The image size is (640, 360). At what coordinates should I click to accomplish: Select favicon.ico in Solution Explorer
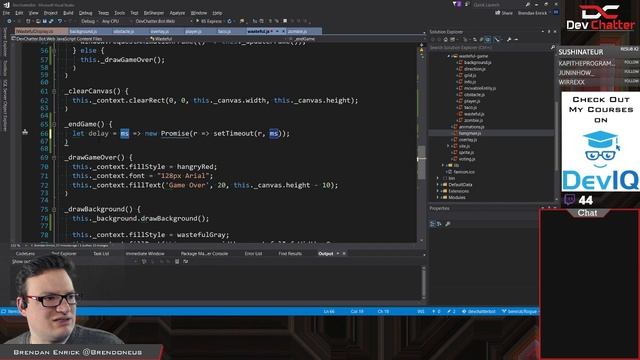[x=464, y=172]
